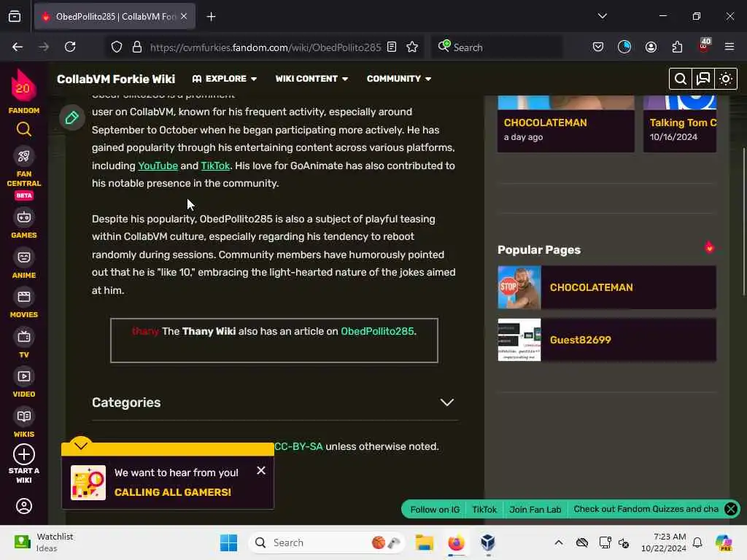The width and height of the screenshot is (747, 560).
Task: Click the extension badge showing 40
Action: click(x=704, y=46)
